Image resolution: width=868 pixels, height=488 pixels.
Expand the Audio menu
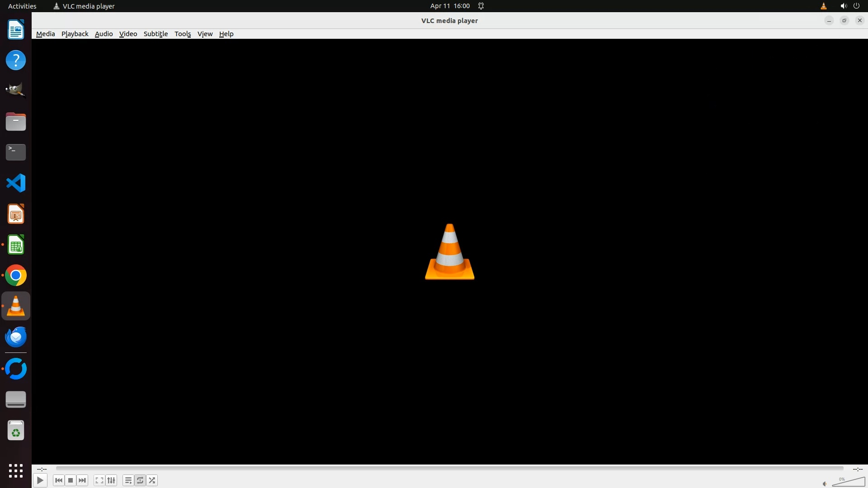tap(104, 34)
